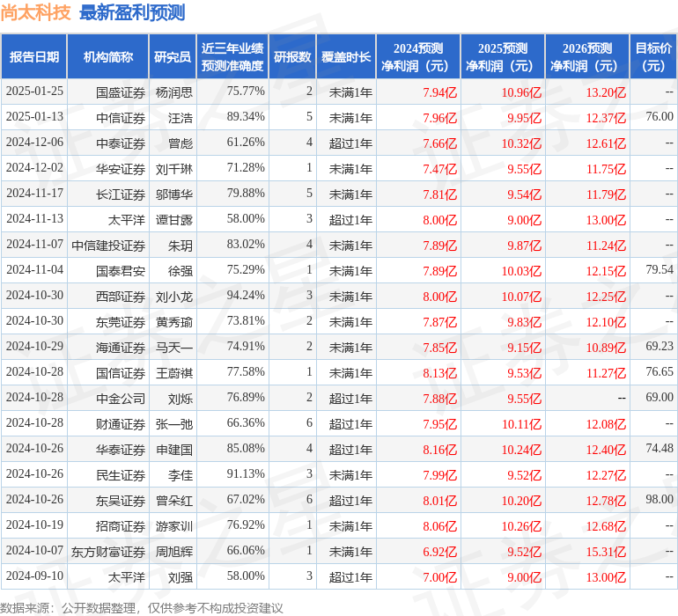This screenshot has width=678, height=616.
Task: Click the target price 69.23
Action: [x=660, y=346]
